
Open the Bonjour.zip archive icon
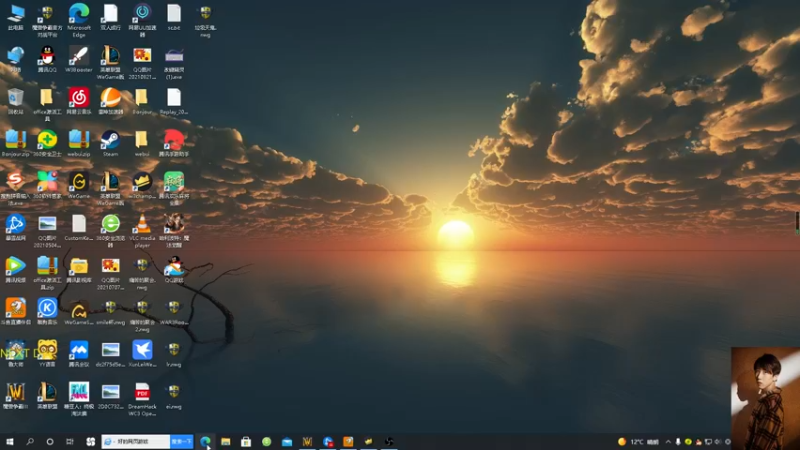[15, 143]
